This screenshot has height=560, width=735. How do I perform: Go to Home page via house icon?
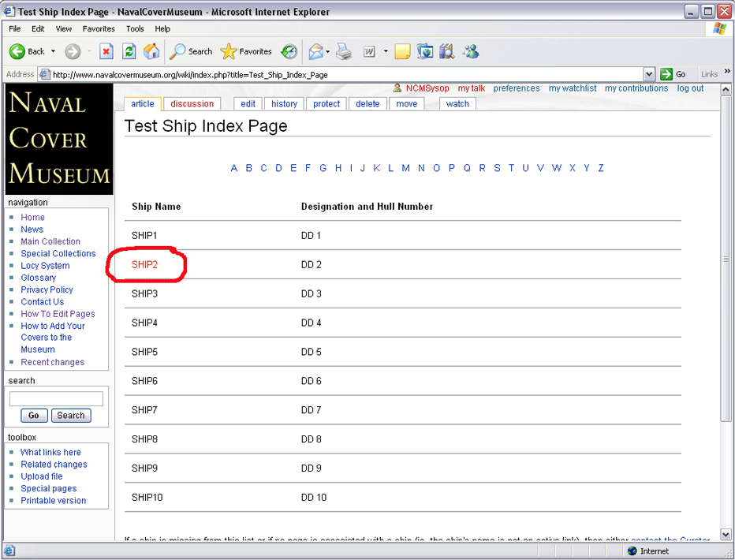click(x=151, y=51)
